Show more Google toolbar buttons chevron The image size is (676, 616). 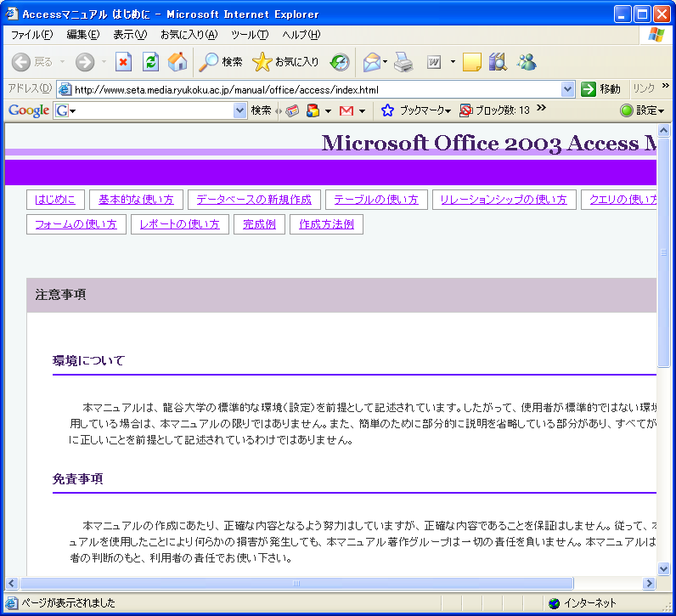click(x=542, y=108)
